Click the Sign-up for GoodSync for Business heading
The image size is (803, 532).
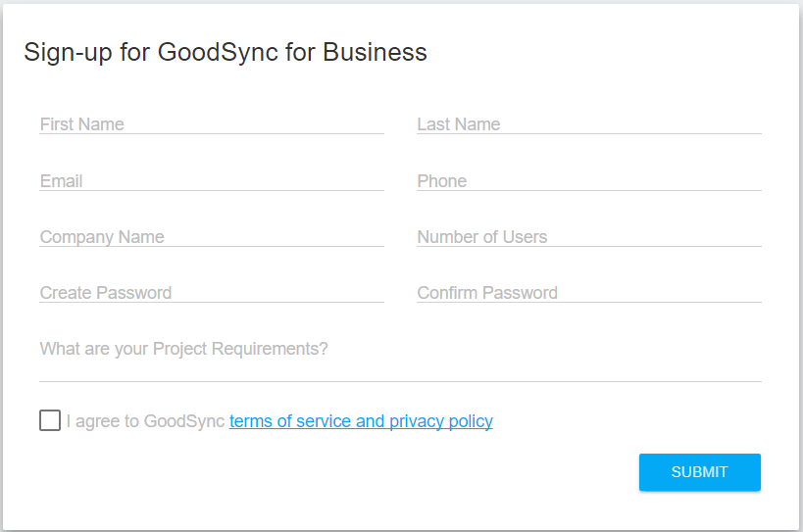coord(226,52)
